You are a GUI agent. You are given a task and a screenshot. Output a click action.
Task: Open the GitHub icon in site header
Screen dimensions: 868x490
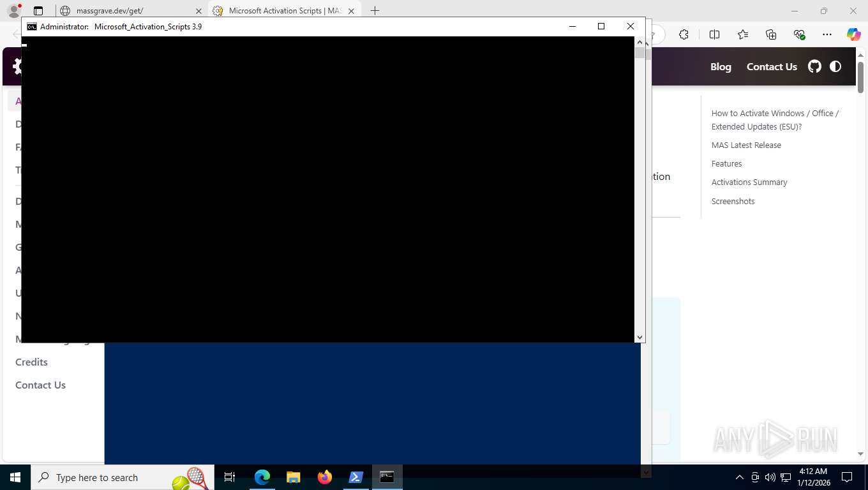tap(814, 66)
